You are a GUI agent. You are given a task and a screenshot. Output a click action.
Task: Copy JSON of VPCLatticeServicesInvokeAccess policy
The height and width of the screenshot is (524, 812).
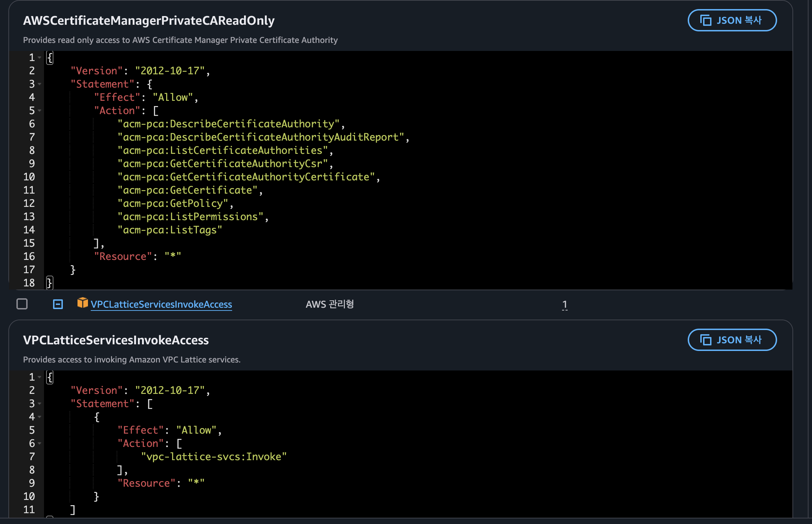click(732, 340)
